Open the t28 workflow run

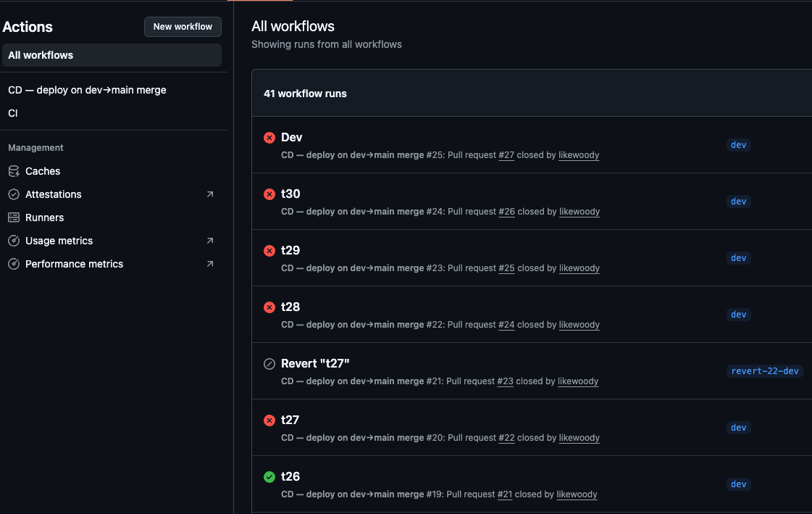[x=290, y=307]
